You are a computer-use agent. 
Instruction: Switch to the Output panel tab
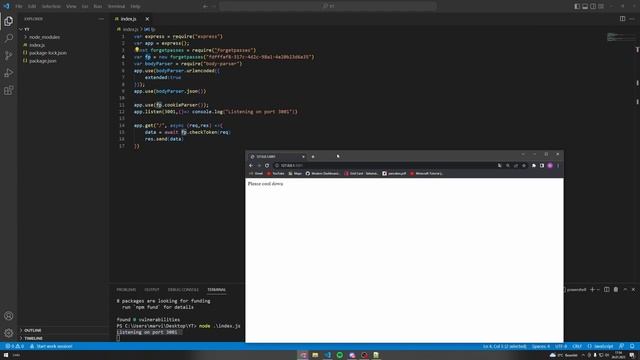tap(152, 289)
